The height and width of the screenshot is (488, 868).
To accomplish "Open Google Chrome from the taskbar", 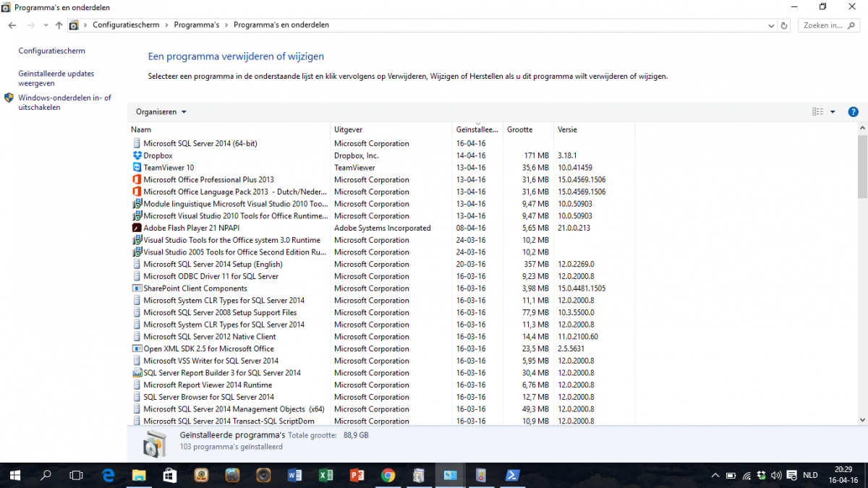I will (x=388, y=475).
